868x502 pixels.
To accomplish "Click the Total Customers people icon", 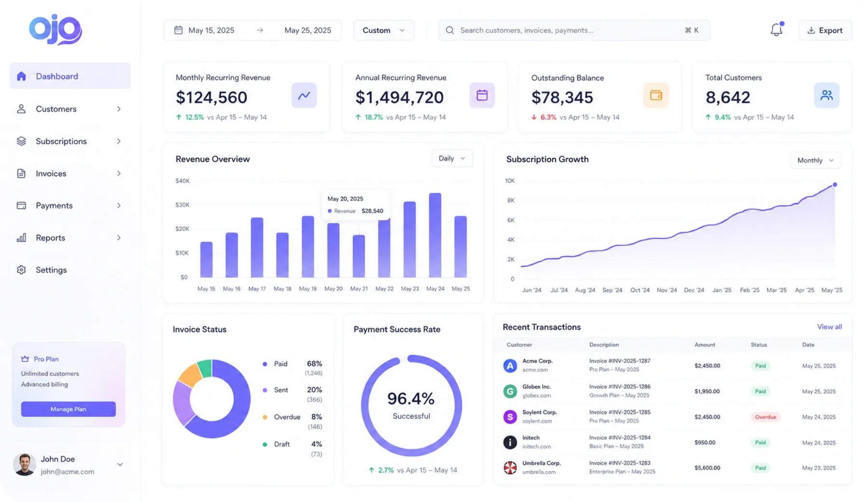I will 827,95.
